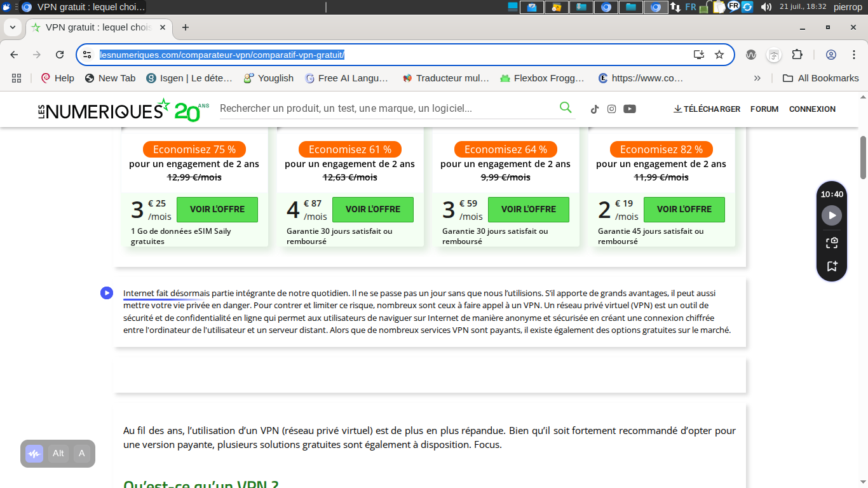Click the page vertical scrollbar thumb
The image size is (868, 488).
pos(864,157)
